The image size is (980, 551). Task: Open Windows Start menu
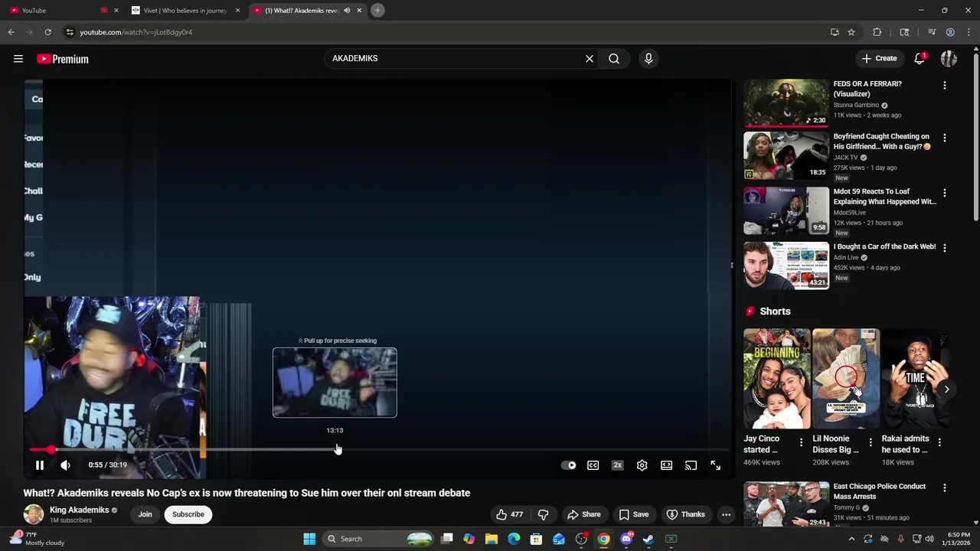(x=309, y=539)
